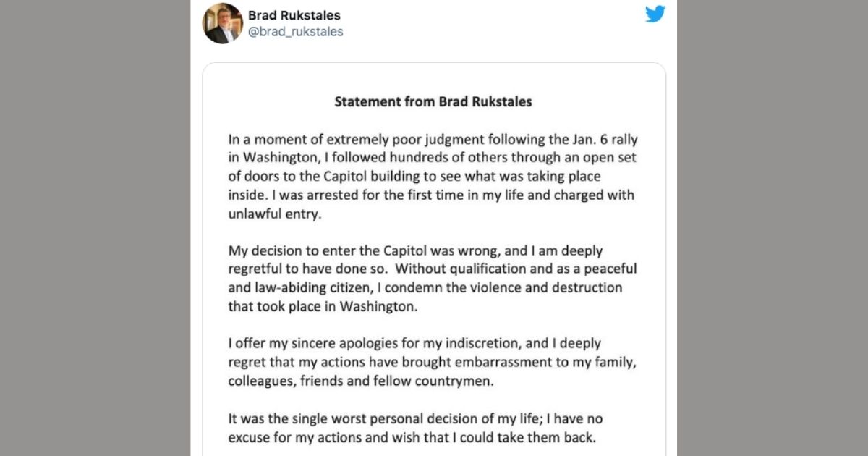Viewport: 868px width, 456px height.
Task: Open Brad Rukstales' profile avatar
Action: [x=223, y=23]
